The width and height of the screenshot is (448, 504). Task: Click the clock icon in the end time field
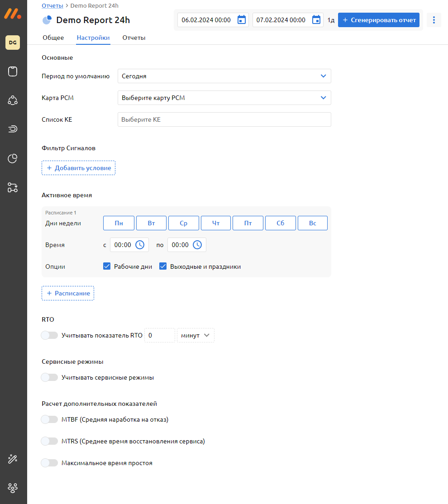[x=197, y=245]
